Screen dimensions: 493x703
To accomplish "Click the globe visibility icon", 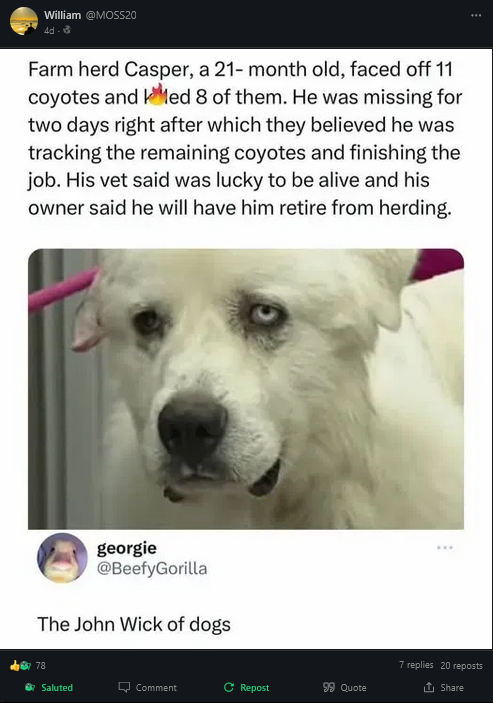I will (67, 30).
